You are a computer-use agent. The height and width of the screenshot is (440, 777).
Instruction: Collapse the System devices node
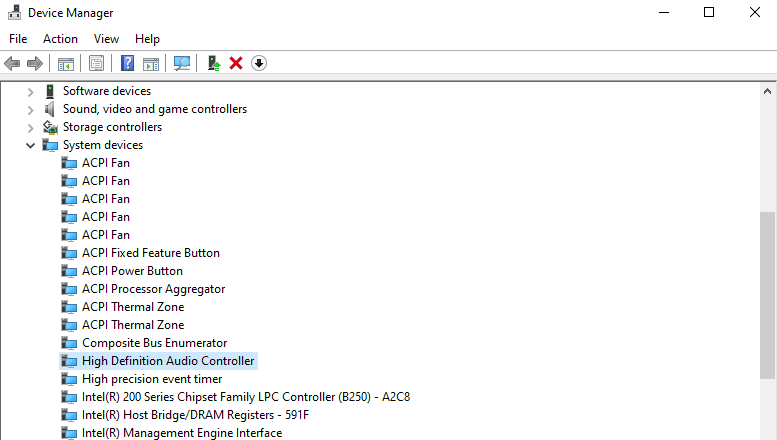[30, 146]
